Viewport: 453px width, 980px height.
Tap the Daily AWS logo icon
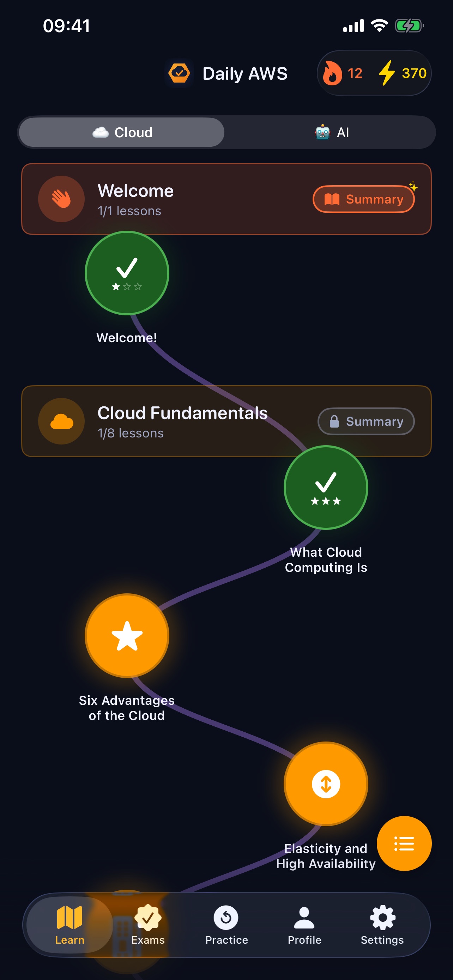[179, 73]
